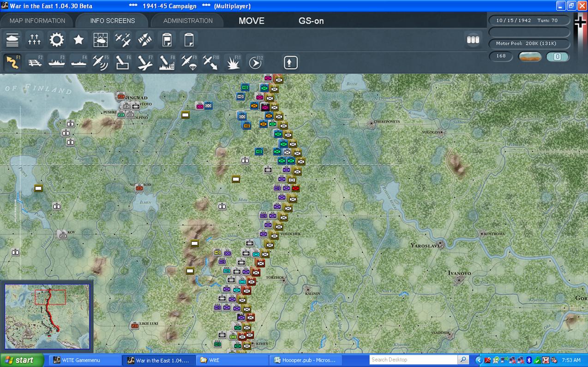Open the air doctrine planes icon
The height and width of the screenshot is (367, 588).
[x=123, y=40]
